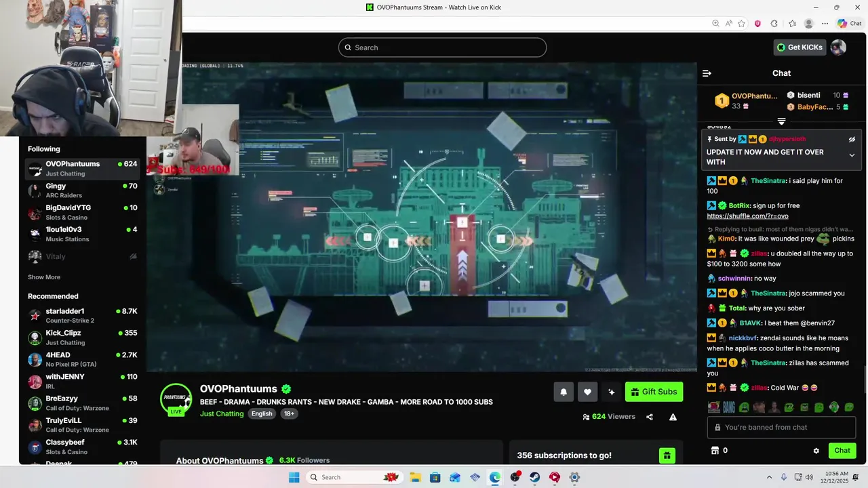Click the 6.3K Followers text
Image resolution: width=868 pixels, height=488 pixels.
(304, 460)
